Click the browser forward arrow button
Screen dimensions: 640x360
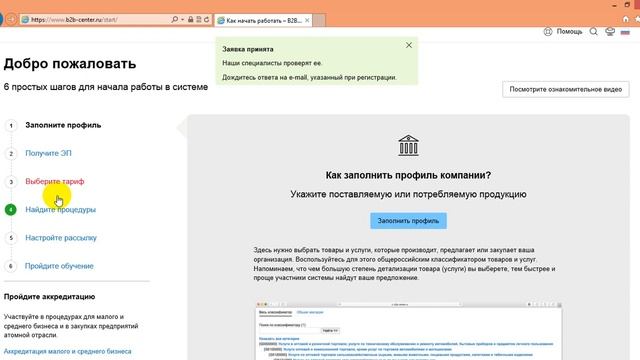11,19
